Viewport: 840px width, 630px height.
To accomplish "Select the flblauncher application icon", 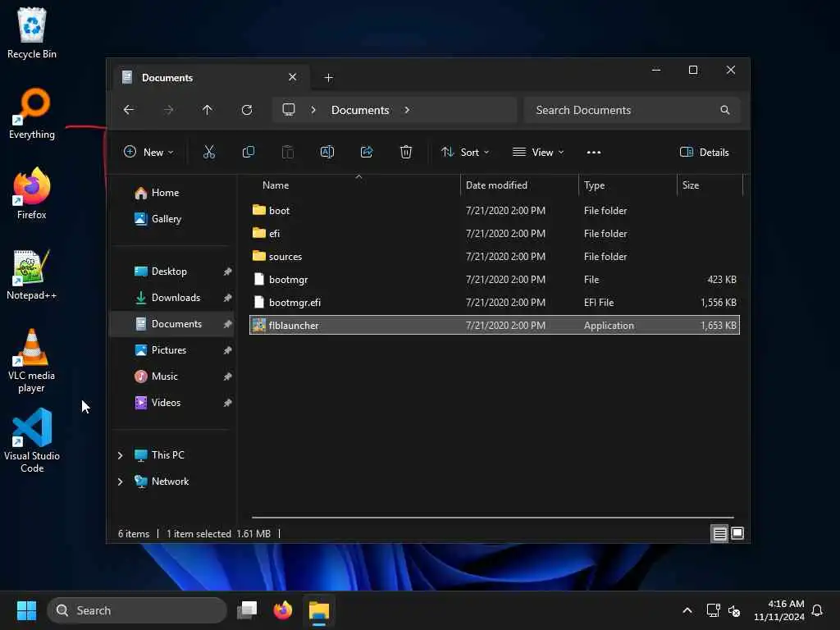I will click(258, 325).
